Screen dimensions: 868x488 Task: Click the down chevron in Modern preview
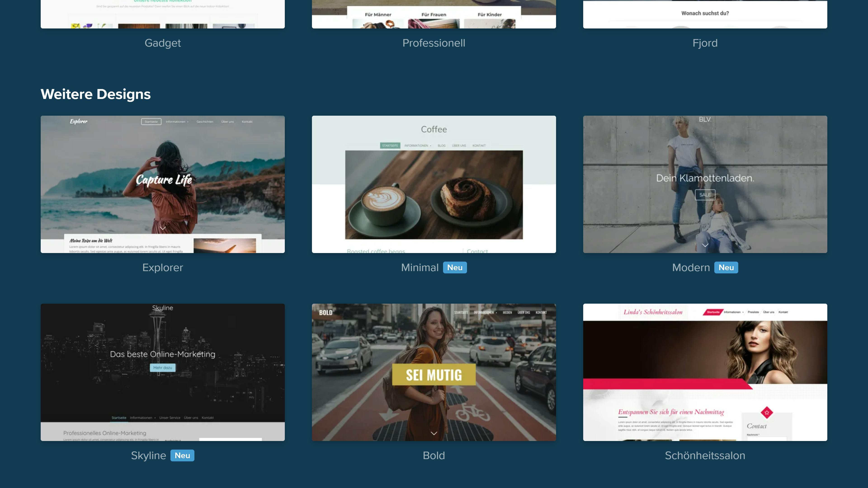(705, 245)
